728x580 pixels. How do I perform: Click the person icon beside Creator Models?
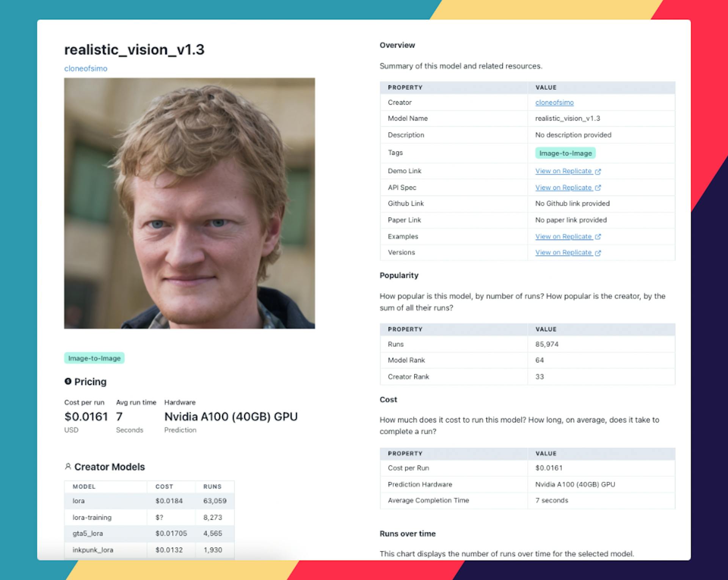point(68,466)
